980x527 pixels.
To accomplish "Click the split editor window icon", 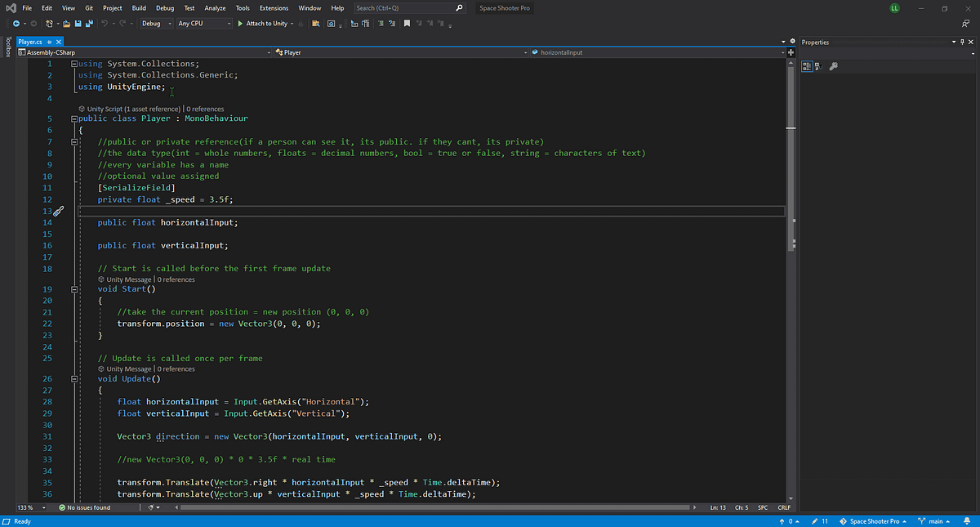I will [x=790, y=51].
